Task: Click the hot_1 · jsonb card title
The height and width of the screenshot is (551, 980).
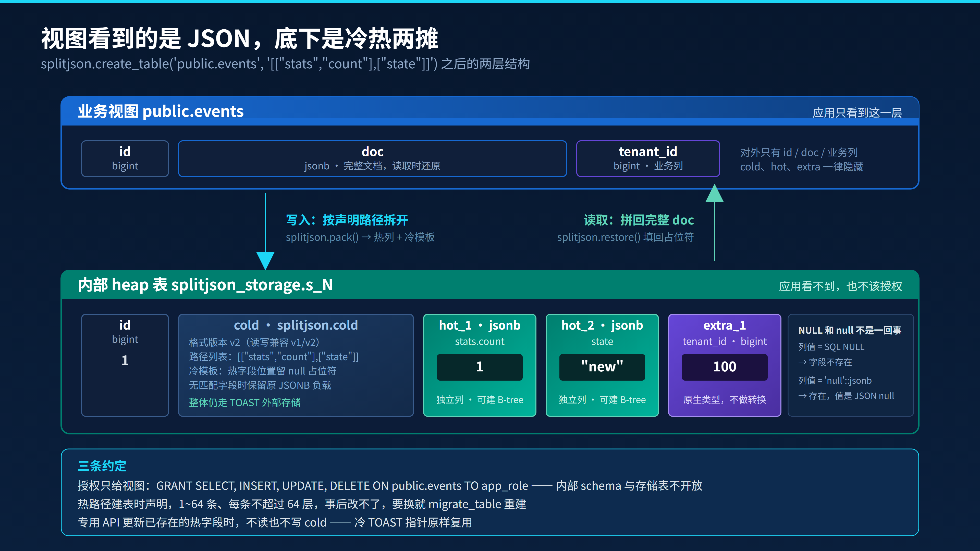Action: click(x=480, y=325)
